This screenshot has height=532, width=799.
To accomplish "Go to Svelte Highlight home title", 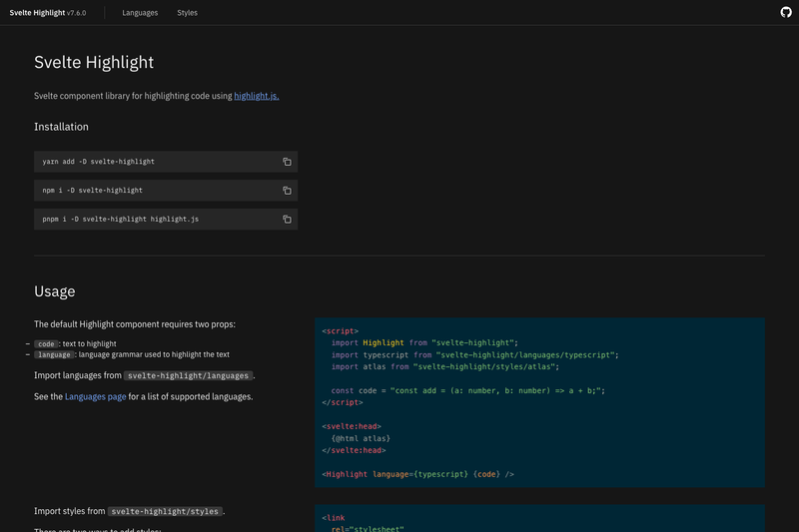I will (48, 13).
